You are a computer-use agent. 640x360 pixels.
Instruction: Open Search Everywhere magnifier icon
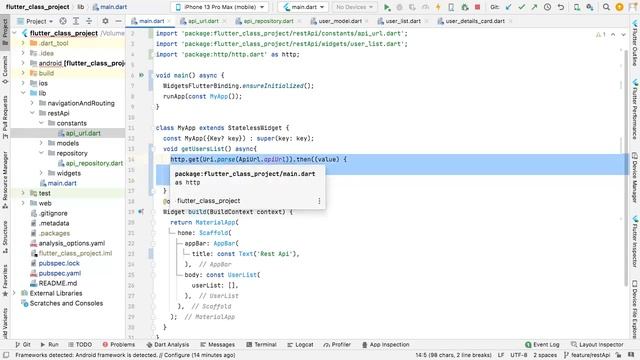click(606, 7)
